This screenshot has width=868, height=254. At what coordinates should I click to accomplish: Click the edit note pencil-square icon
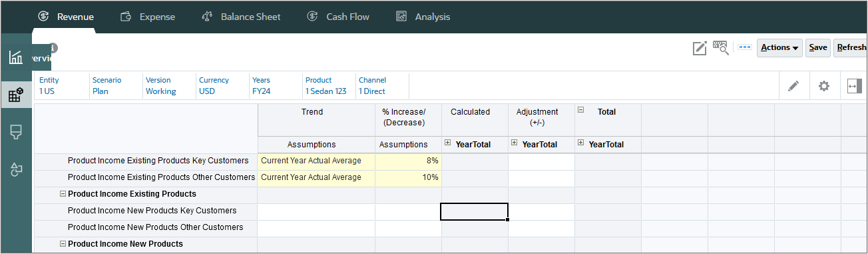click(700, 48)
